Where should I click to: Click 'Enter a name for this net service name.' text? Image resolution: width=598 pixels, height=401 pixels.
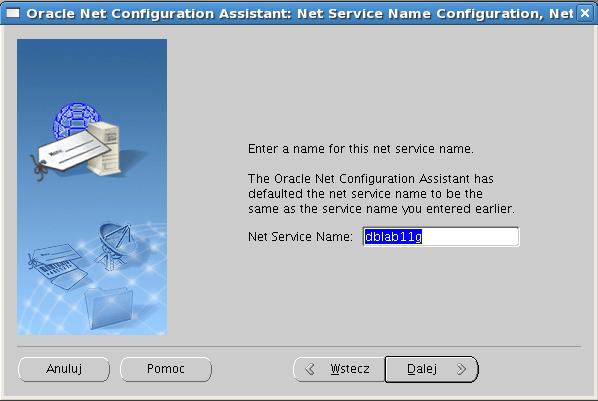(361, 148)
